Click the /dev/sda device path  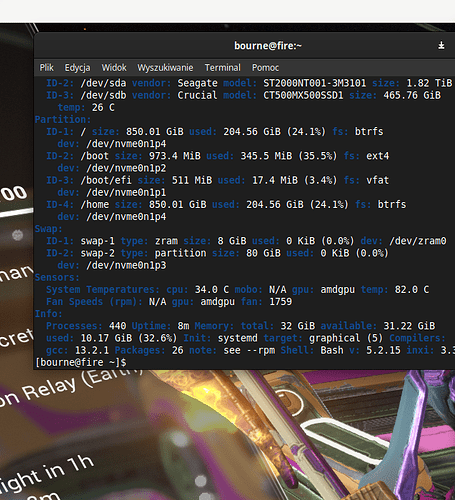[x=103, y=83]
